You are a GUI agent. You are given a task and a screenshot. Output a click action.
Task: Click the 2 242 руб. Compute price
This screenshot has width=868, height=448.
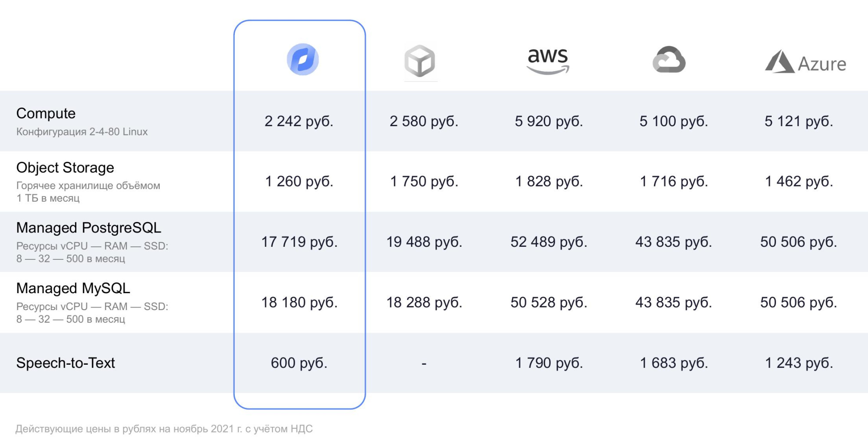[x=299, y=121]
